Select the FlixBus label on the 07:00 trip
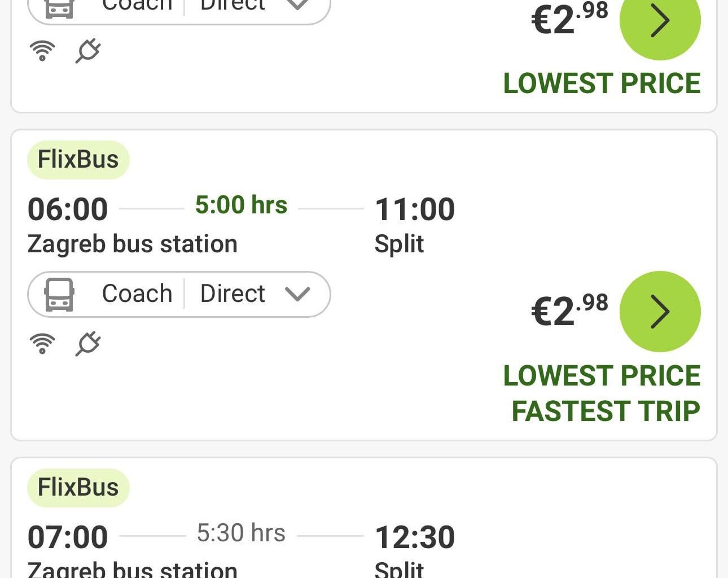Viewport: 728px width, 578px height. coord(78,487)
